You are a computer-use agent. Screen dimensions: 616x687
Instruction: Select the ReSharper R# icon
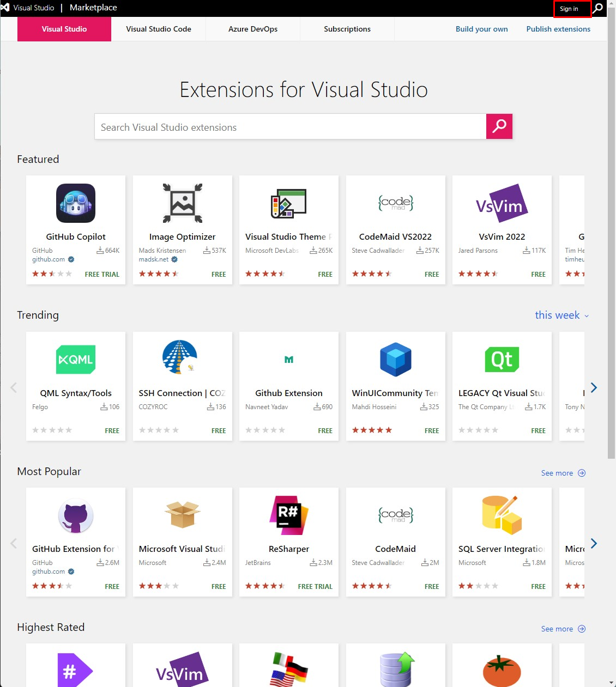click(x=289, y=515)
